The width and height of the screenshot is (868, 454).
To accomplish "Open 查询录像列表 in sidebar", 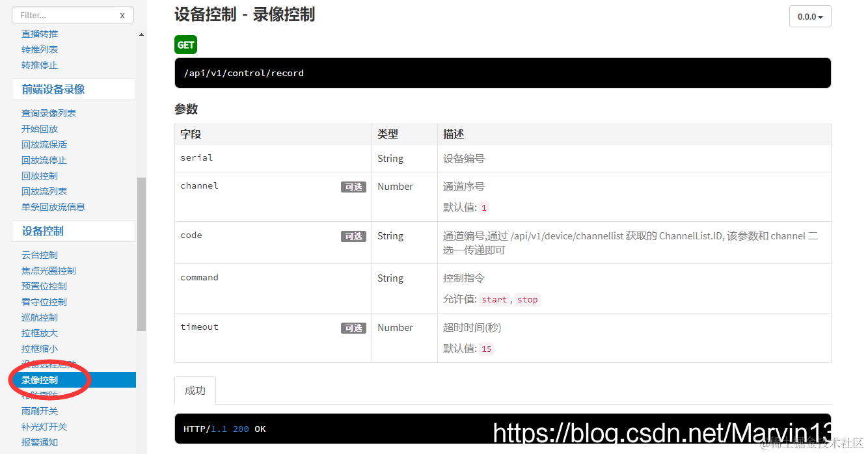I will coord(49,113).
